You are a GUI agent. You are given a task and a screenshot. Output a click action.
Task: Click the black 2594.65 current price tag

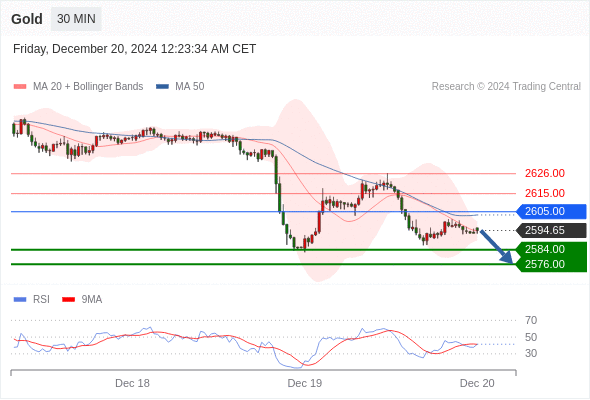coord(551,230)
